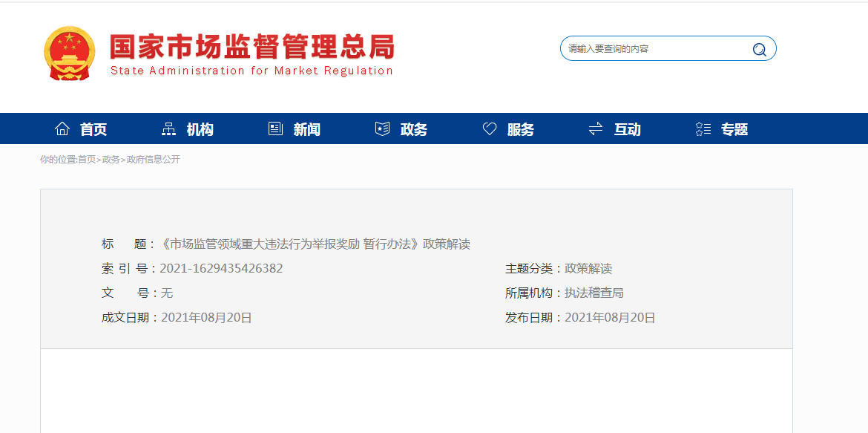Screen dimensions: 868x433
Task: Click the star list icon beside 专题
Action: pos(703,128)
